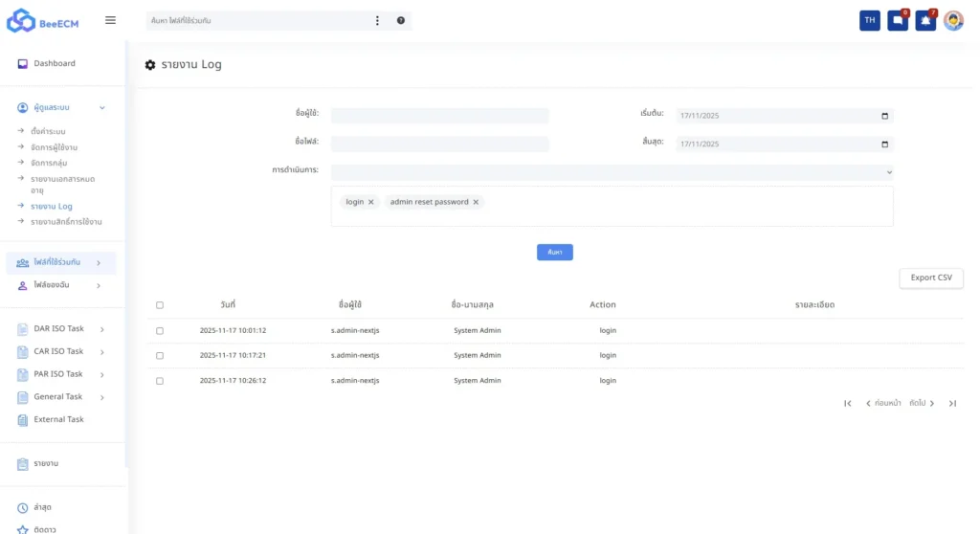Open the chat messages icon
This screenshot has width=980, height=534.
[x=897, y=20]
